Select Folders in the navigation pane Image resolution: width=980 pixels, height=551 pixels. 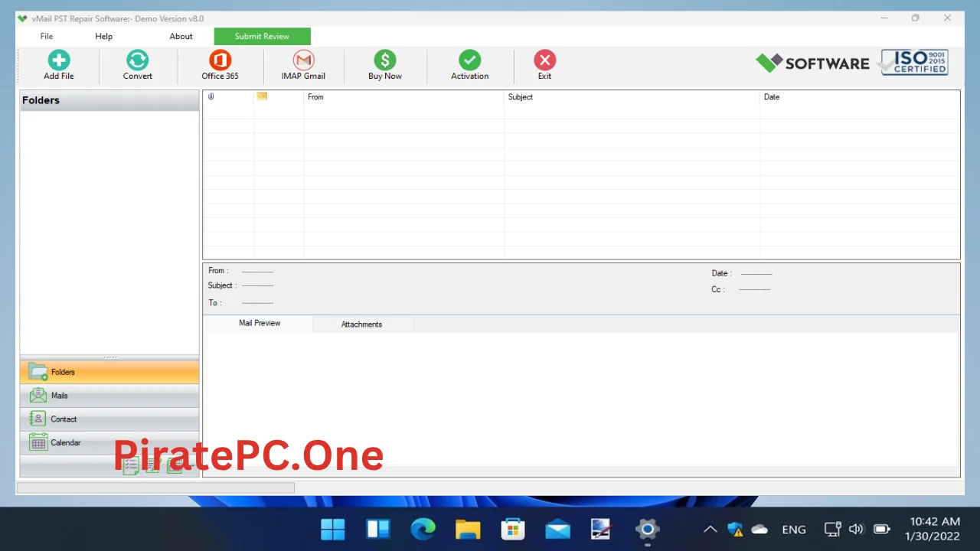pyautogui.click(x=109, y=372)
